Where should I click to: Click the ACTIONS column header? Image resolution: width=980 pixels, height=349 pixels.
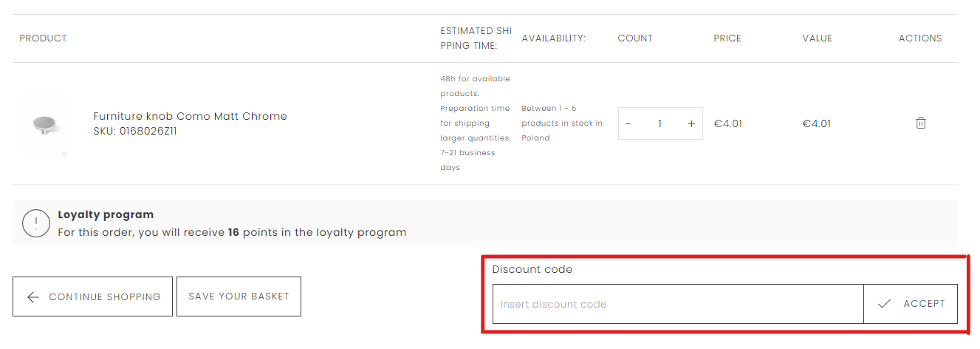tap(919, 38)
